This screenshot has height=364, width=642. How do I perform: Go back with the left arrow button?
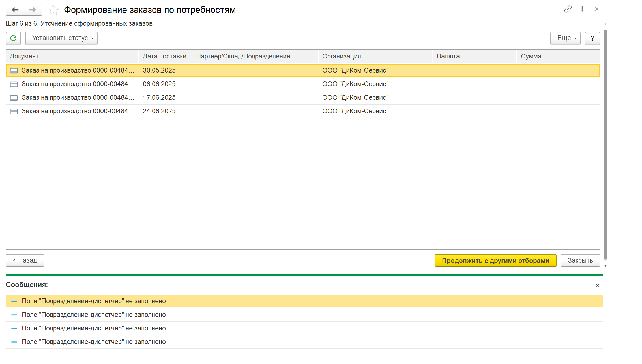click(15, 10)
